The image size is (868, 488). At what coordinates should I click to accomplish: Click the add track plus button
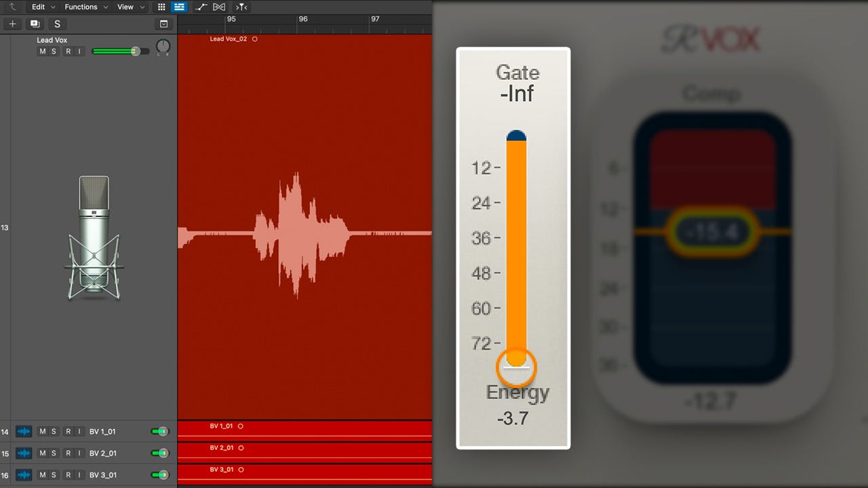coord(12,24)
